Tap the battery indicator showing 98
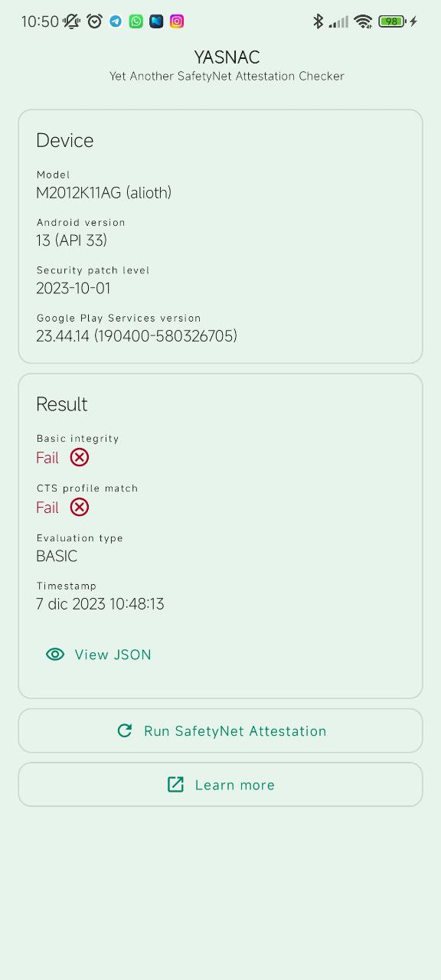The image size is (441, 980). click(392, 21)
